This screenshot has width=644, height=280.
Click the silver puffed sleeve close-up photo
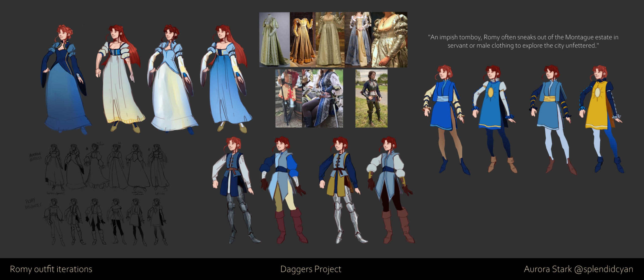point(389,40)
